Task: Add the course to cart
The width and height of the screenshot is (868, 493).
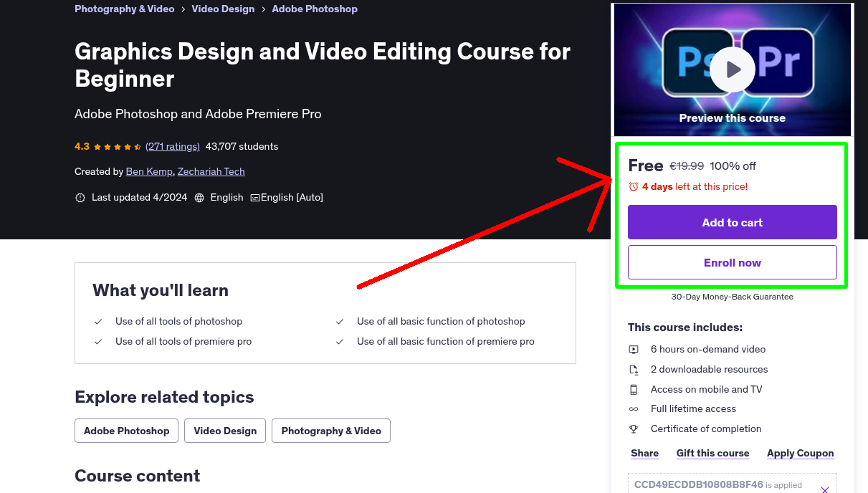Action: pos(733,222)
